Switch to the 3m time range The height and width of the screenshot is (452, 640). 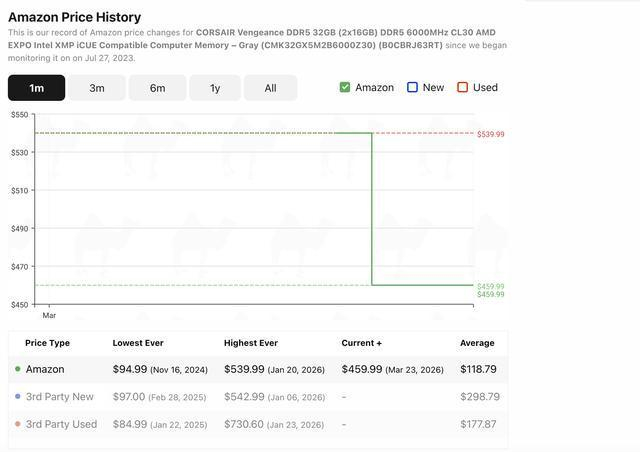tap(97, 88)
